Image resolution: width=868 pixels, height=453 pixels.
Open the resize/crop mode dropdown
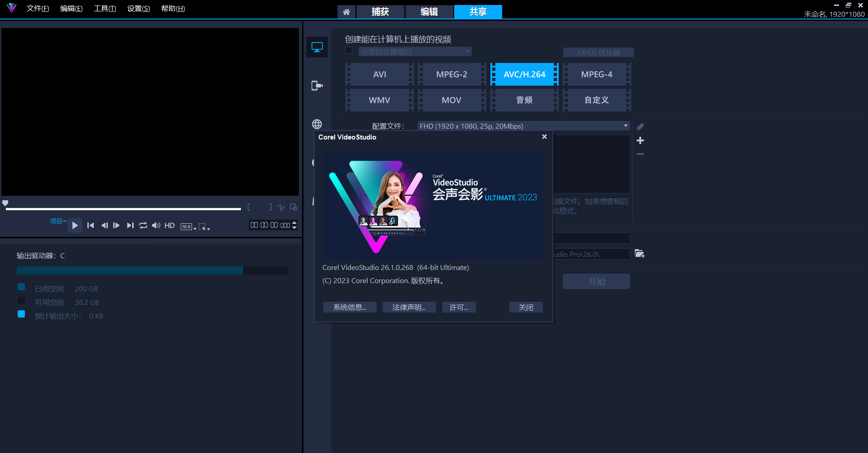point(204,226)
